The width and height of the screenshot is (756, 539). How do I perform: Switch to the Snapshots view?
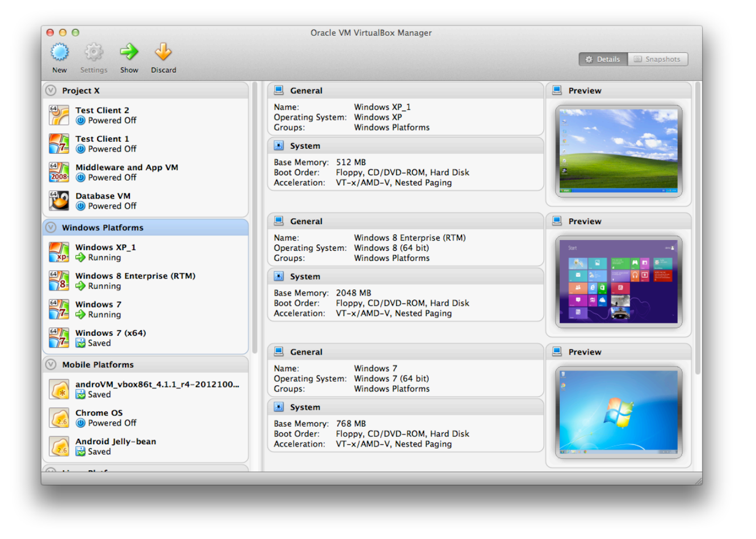point(657,60)
